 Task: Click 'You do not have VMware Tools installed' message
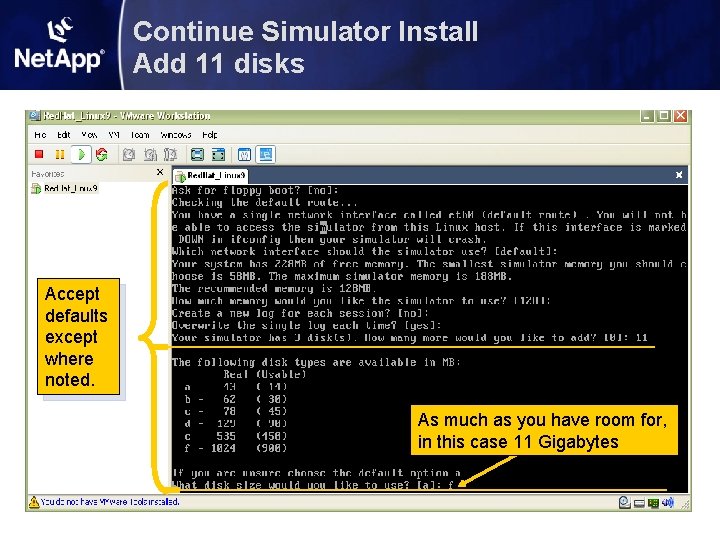point(110,502)
